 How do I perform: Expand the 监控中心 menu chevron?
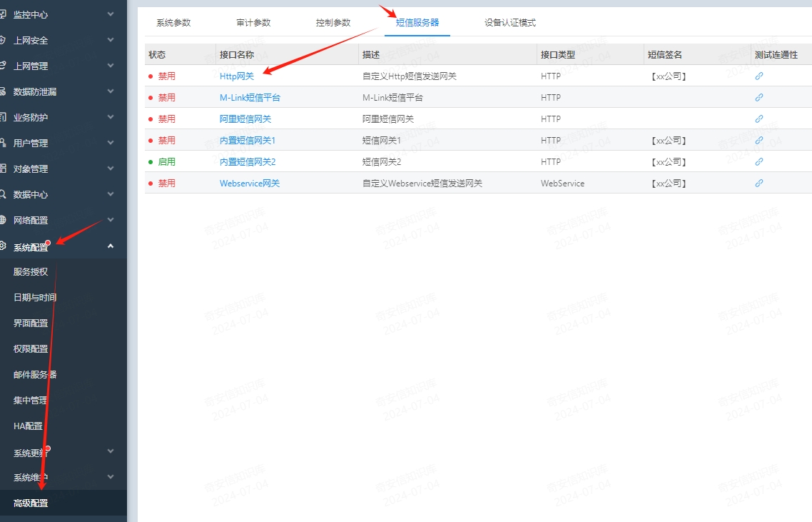(110, 14)
